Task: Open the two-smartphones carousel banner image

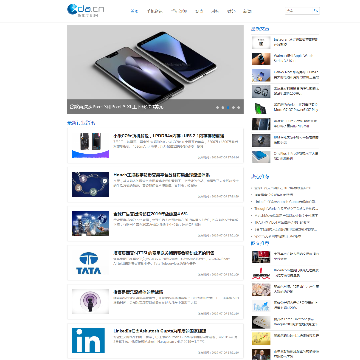Action: (155, 69)
